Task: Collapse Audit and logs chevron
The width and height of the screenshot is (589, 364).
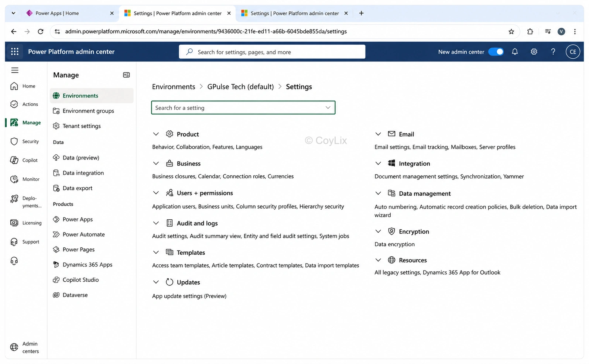Action: (156, 223)
